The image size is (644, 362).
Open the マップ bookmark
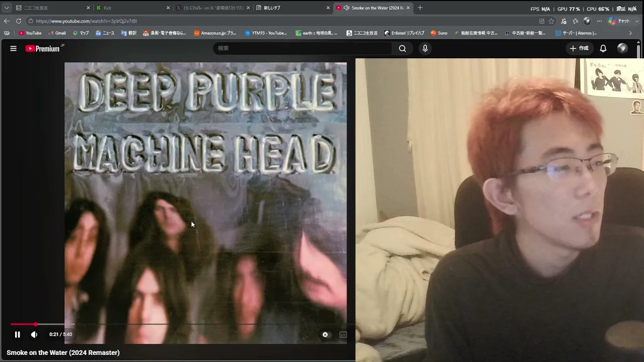click(x=80, y=33)
